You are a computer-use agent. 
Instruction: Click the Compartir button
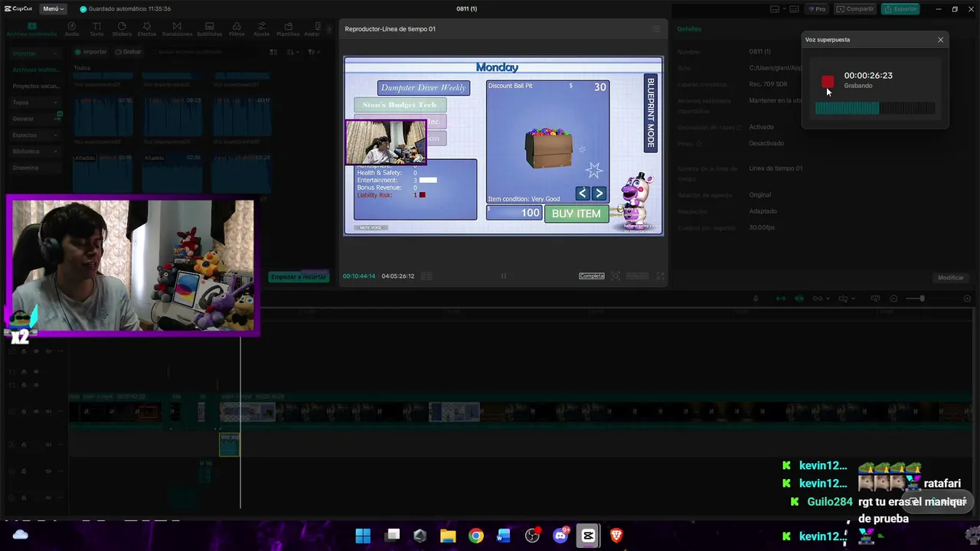[x=855, y=9]
